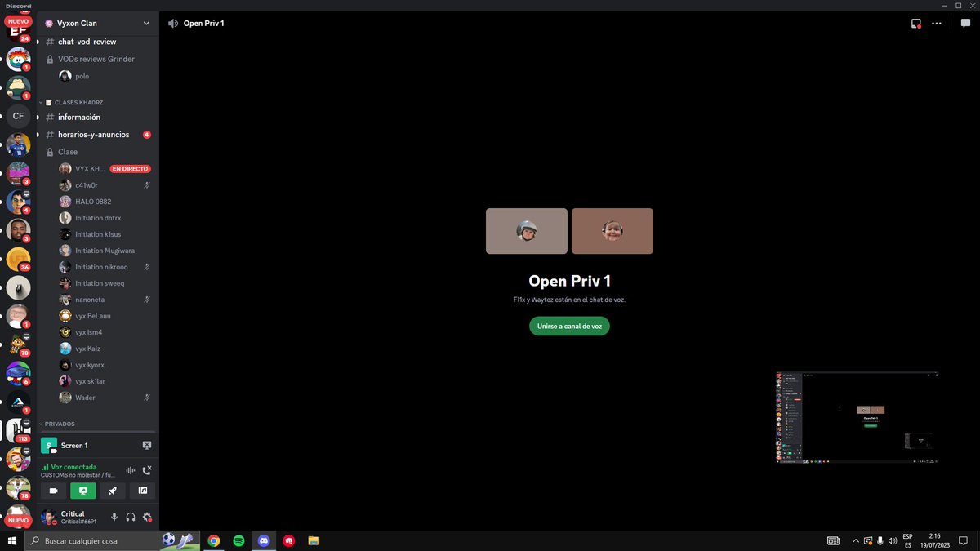Open the pop-out stream icon in header
The width and height of the screenshot is (980, 551).
916,24
